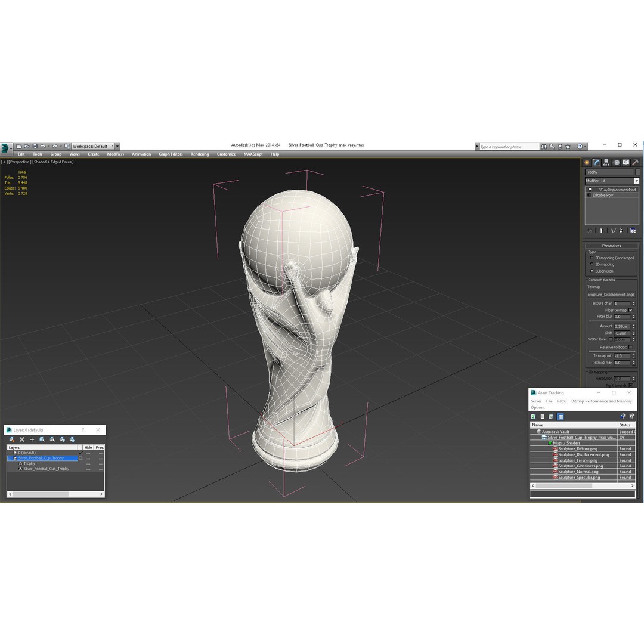Click Remove Modifier from stack icon
Screen dimensions: 644x644
pos(621,231)
